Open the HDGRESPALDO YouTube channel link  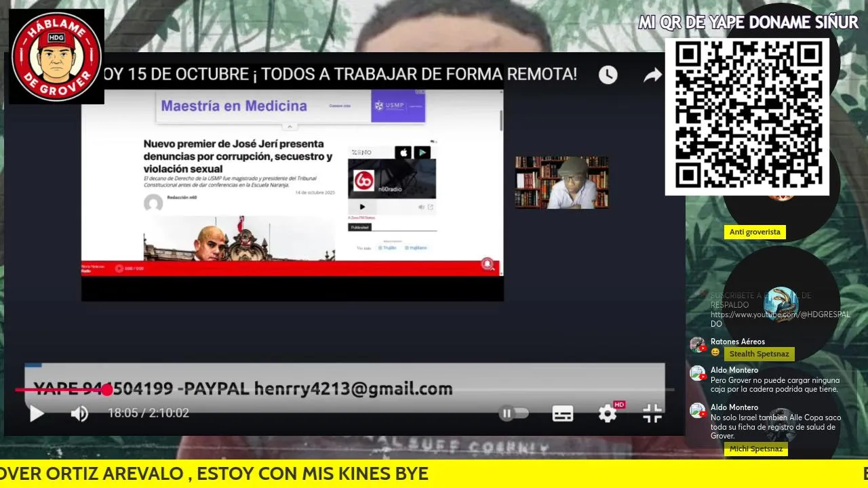[x=780, y=319]
